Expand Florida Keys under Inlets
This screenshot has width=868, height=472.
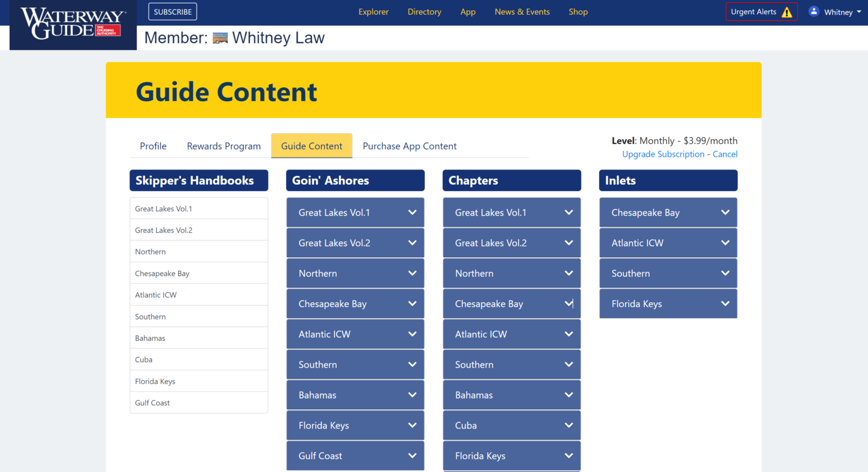[x=668, y=304]
